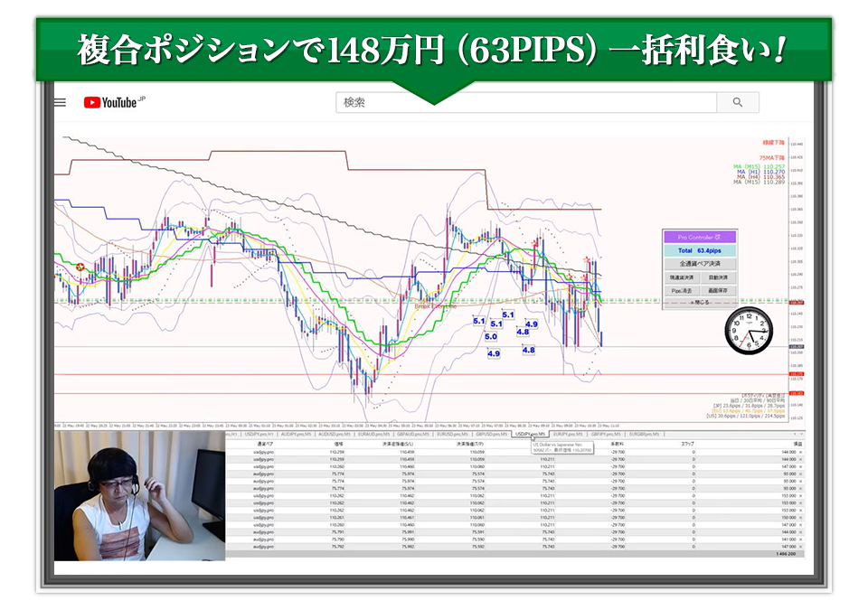
Task: Close the Pro Controller panel via 閉じる
Action: (x=700, y=302)
